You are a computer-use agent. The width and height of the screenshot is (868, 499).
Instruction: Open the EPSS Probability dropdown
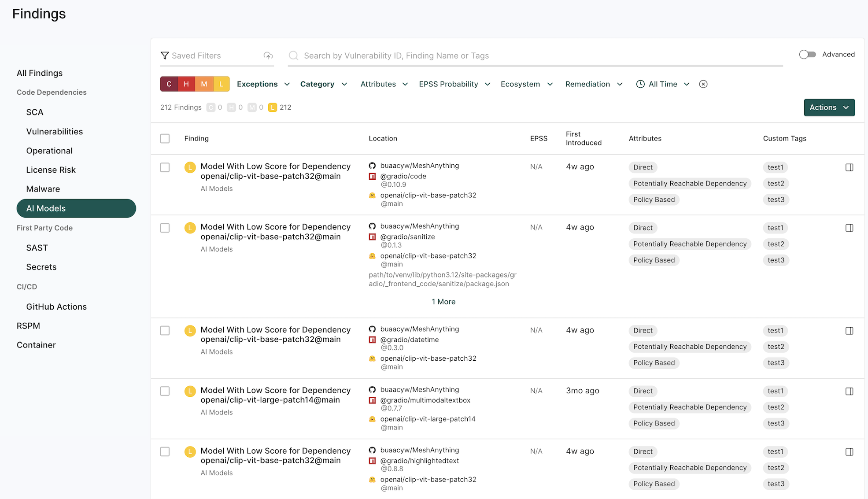tap(454, 84)
